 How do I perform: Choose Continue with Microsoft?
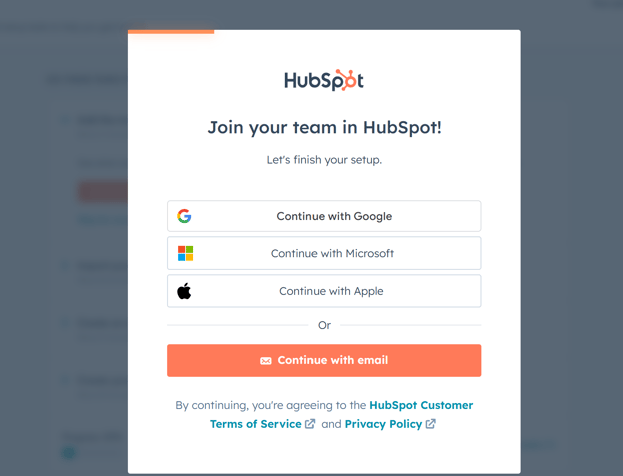(324, 253)
